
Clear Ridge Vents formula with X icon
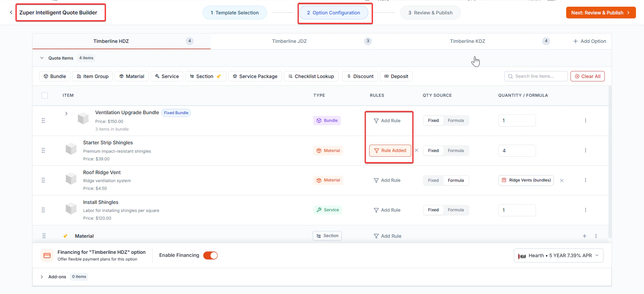562,180
